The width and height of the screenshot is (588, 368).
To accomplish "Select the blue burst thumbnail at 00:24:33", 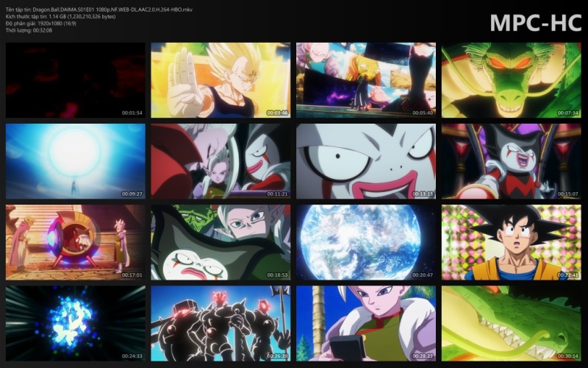I will (x=76, y=323).
